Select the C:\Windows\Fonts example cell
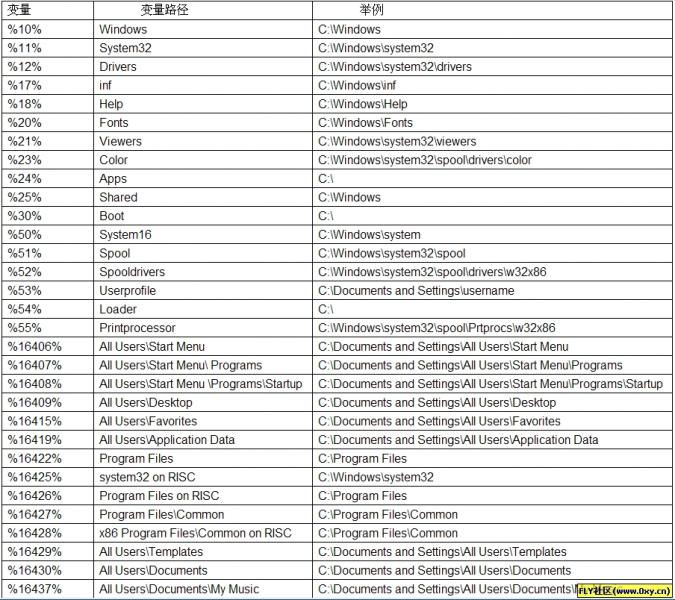The width and height of the screenshot is (675, 600). (x=492, y=123)
